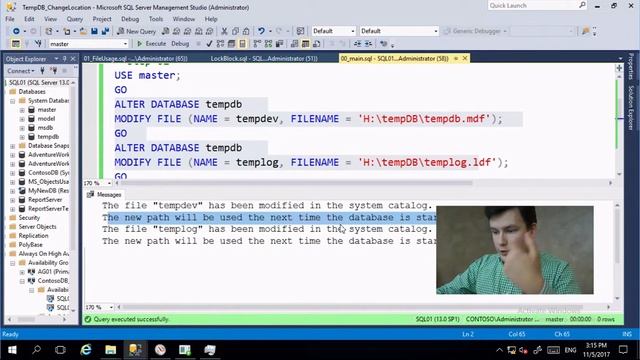Click the Change Connection plug icon
The height and width of the screenshot is (360, 640).
[38, 44]
